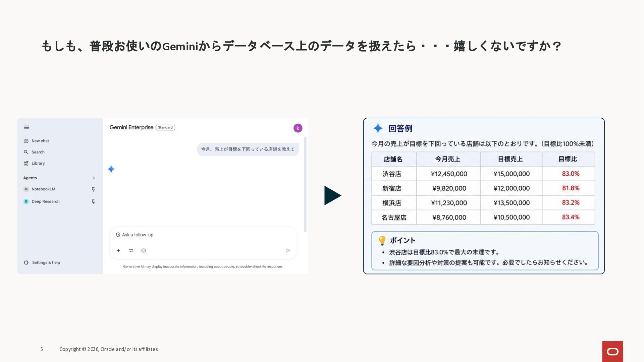
Task: Click the Copyright © 2026 Oracle footer text
Action: (109, 349)
